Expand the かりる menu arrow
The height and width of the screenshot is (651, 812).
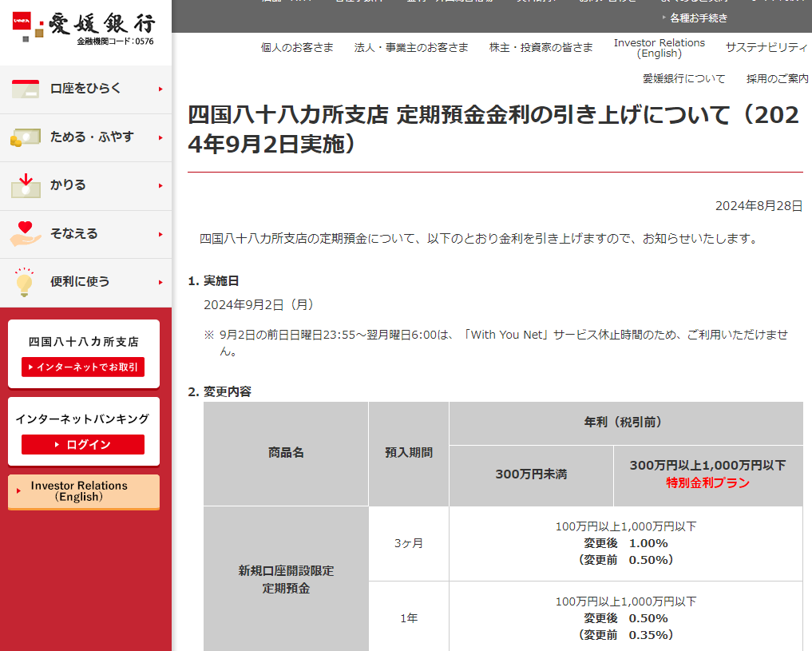pos(160,185)
